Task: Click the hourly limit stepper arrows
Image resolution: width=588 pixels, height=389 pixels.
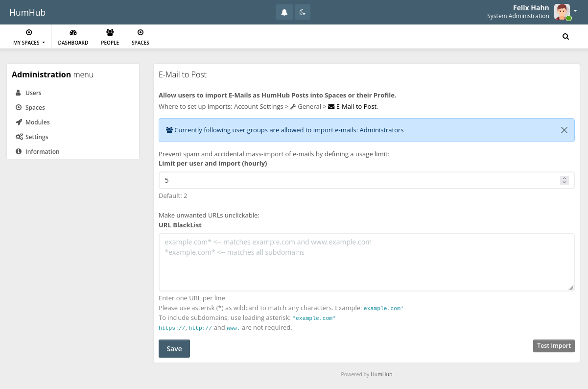Action: tap(564, 180)
